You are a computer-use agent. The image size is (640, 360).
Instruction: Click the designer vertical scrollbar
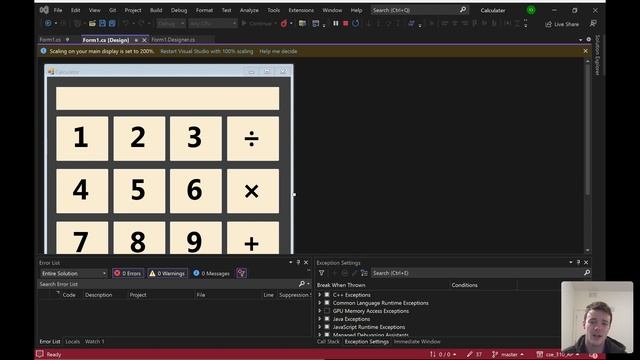(587, 155)
